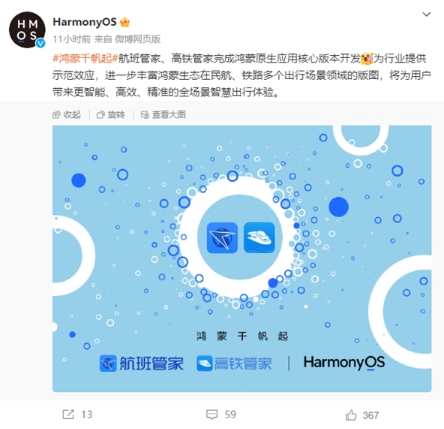
Task: Expand the post options chevron
Action: point(427,14)
